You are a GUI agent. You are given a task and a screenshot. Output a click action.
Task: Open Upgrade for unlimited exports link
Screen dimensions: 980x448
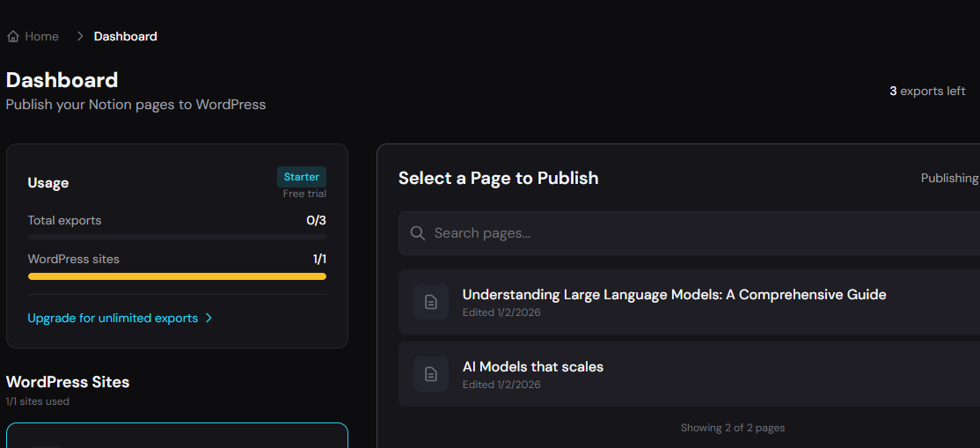click(x=113, y=318)
